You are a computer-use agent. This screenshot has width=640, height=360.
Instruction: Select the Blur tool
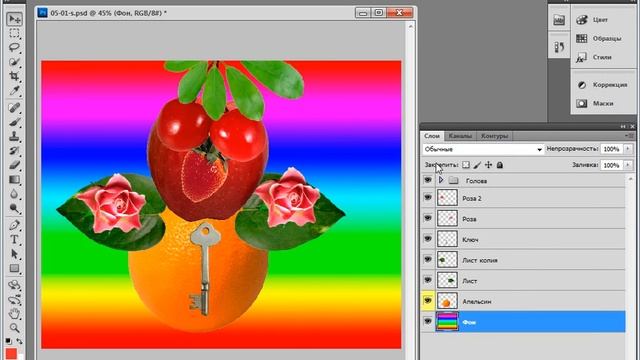[14, 194]
